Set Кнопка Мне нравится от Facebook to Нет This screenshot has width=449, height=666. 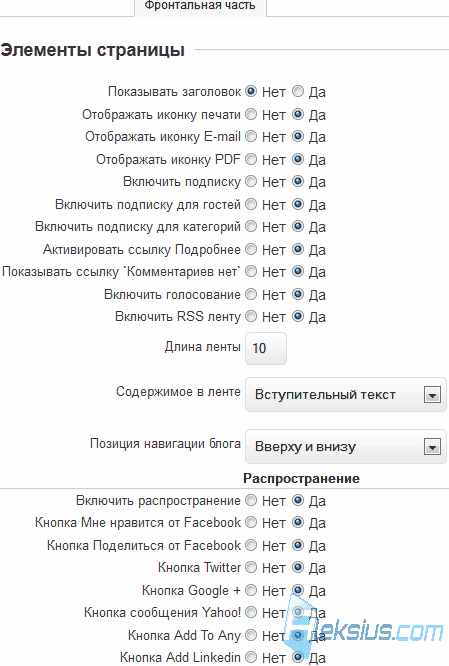coord(251,522)
